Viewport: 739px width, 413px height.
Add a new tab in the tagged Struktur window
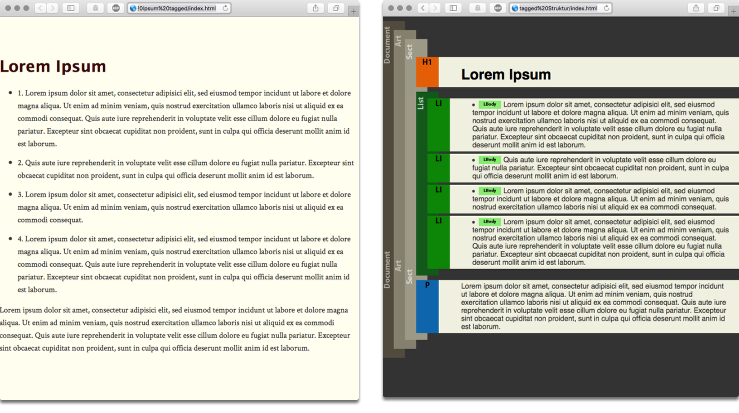click(734, 11)
